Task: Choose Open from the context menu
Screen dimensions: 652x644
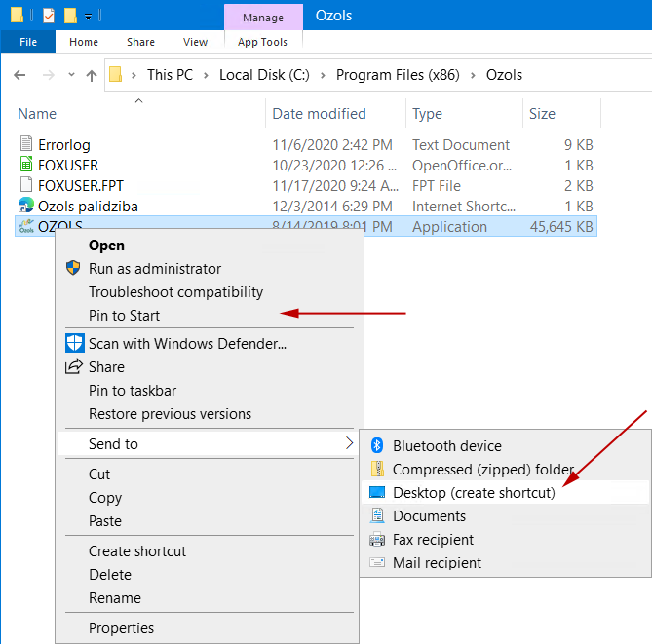Action: coord(106,246)
